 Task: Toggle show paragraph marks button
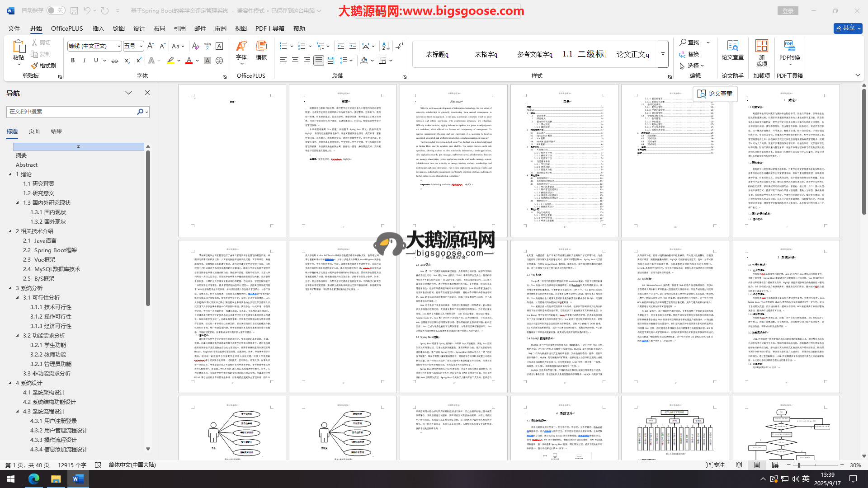point(399,46)
